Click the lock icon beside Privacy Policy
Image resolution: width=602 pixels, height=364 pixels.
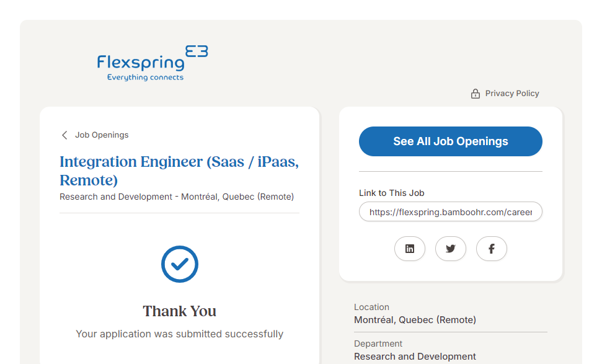coord(476,94)
